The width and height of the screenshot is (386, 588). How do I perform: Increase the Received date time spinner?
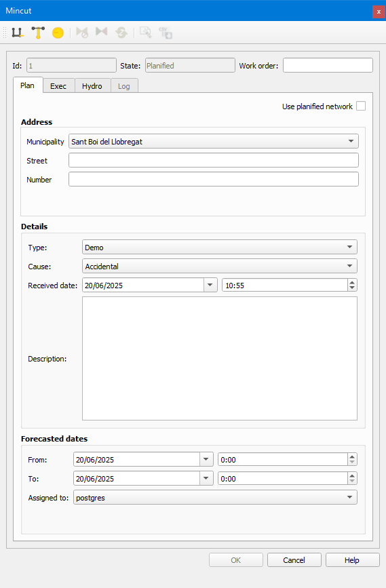(352, 282)
